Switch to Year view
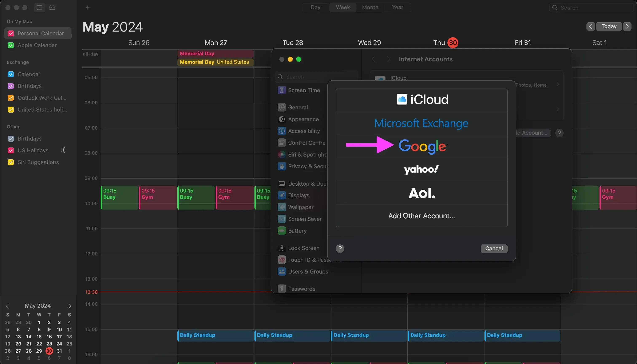The height and width of the screenshot is (364, 637). click(x=397, y=7)
